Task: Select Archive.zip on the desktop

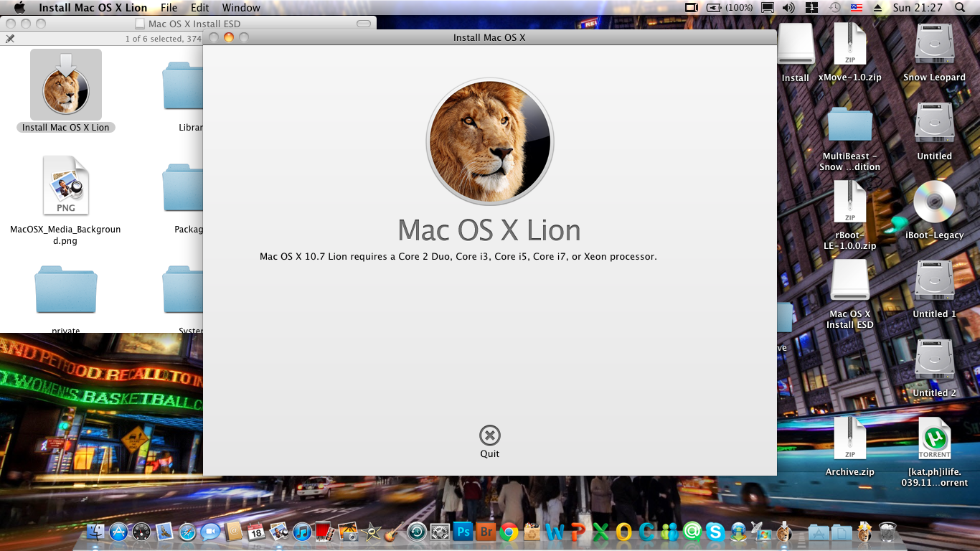Action: click(850, 446)
